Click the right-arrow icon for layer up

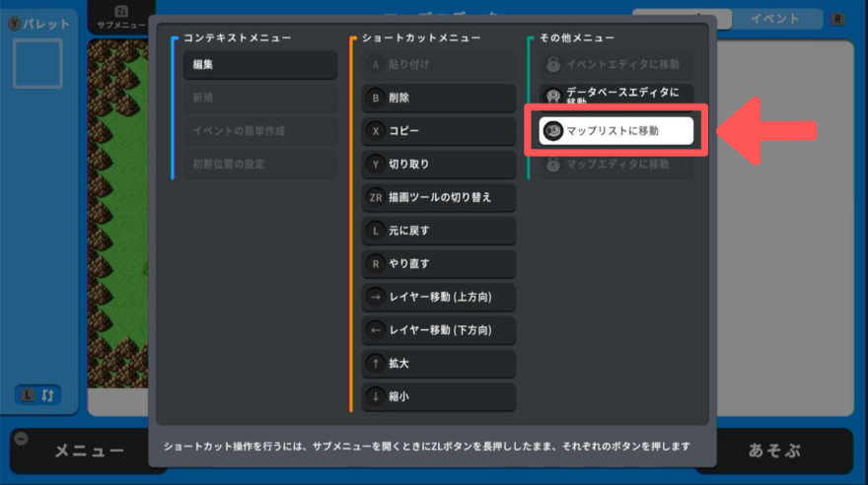coord(376,297)
